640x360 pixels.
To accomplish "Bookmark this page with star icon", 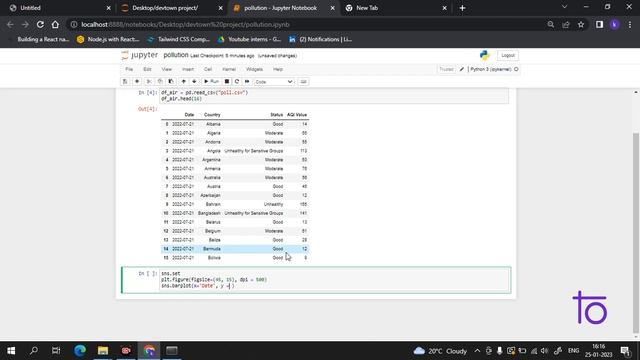I will click(581, 24).
